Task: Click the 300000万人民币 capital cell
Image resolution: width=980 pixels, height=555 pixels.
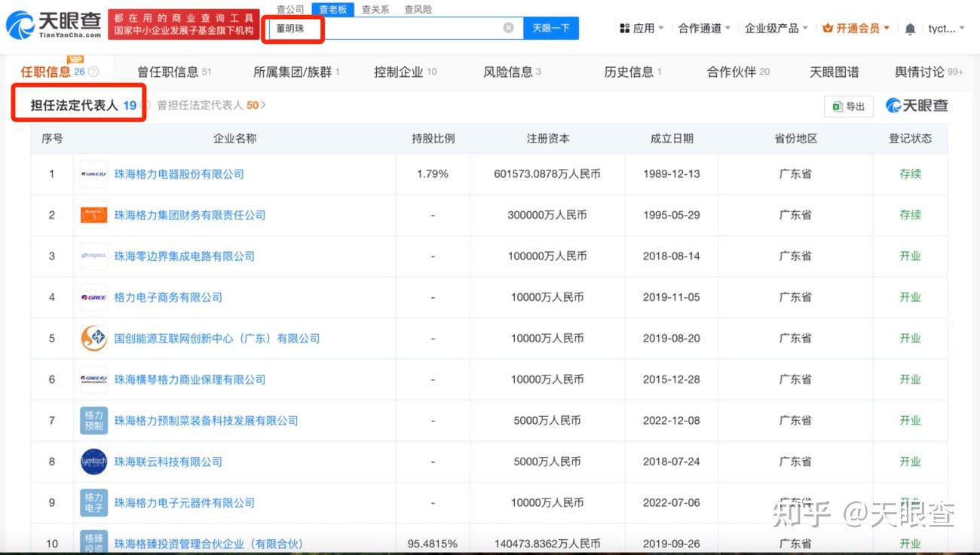Action: click(547, 215)
